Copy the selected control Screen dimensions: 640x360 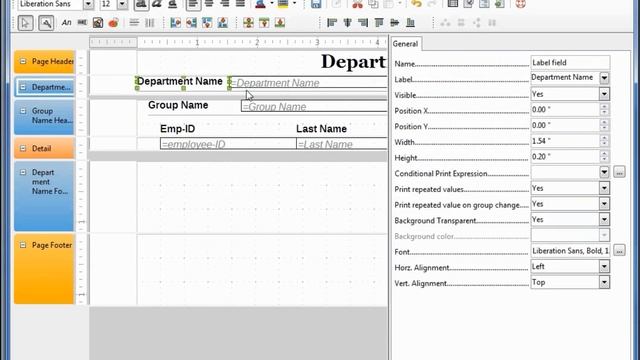click(373, 4)
